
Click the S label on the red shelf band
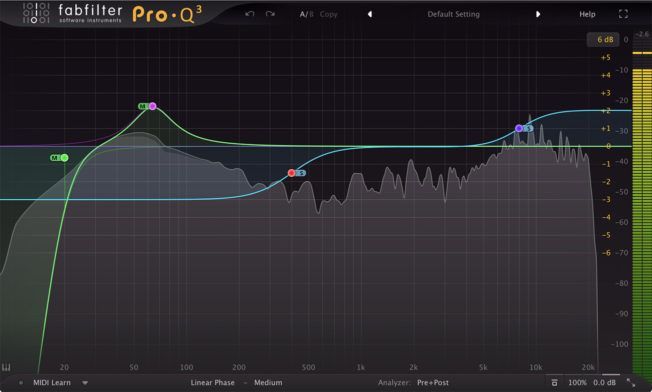301,173
